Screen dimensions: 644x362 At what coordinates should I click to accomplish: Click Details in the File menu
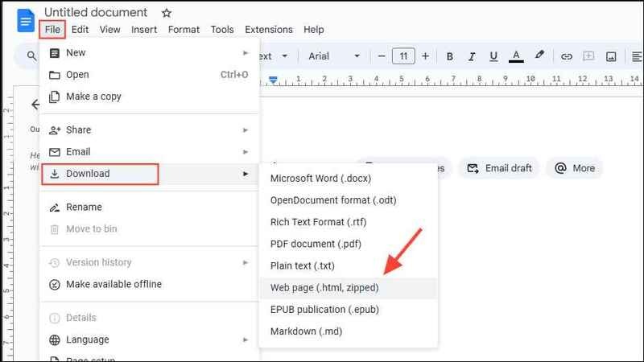pos(150,318)
